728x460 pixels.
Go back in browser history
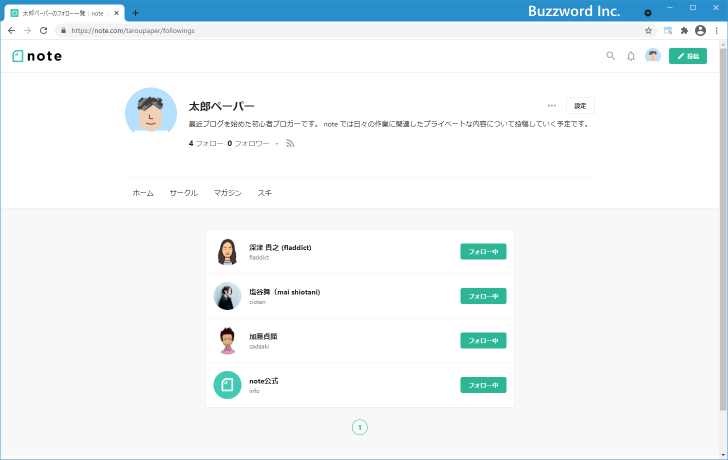pos(12,31)
